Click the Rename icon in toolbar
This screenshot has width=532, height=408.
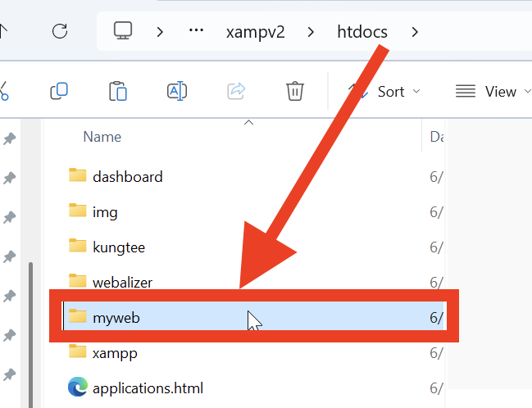[x=177, y=91]
